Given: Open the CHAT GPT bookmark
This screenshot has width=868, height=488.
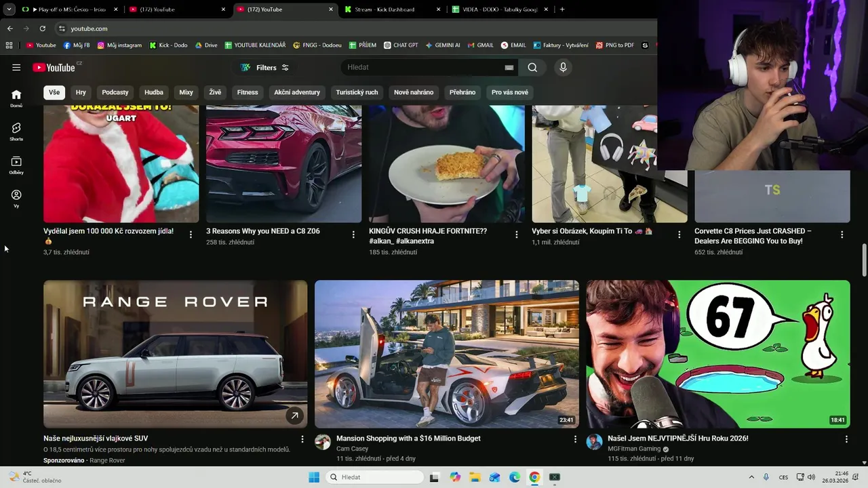Looking at the screenshot, I should coord(401,45).
